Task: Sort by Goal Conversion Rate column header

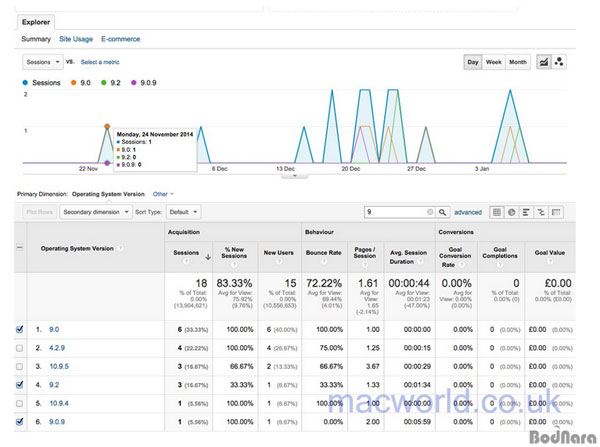Action: pos(455,257)
